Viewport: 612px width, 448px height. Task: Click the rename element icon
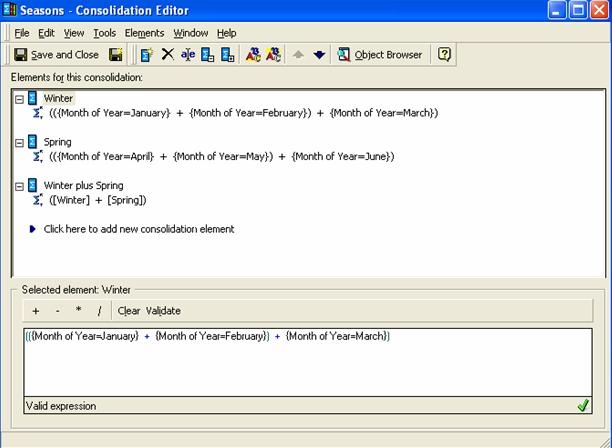[187, 55]
